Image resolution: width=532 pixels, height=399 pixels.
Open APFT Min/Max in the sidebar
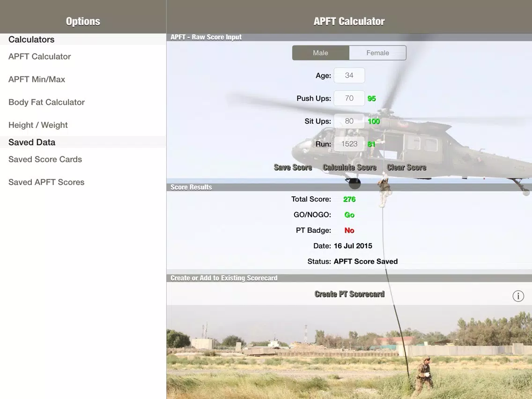[x=83, y=80]
